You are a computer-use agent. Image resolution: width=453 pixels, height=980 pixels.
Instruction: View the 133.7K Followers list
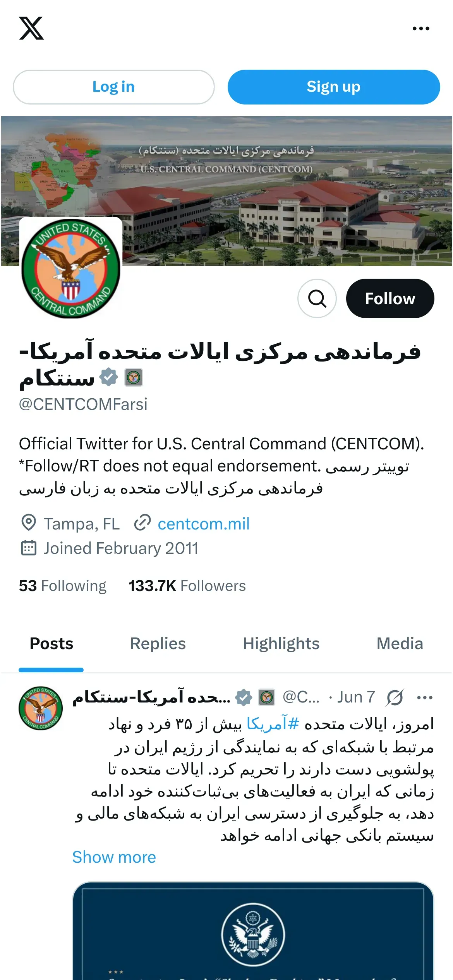click(x=187, y=586)
